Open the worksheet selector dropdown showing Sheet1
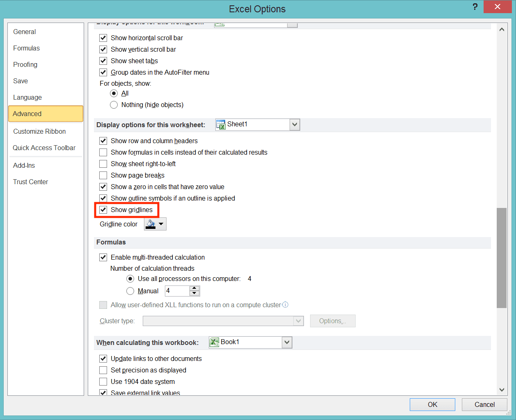The image size is (516, 420). pyautogui.click(x=295, y=124)
